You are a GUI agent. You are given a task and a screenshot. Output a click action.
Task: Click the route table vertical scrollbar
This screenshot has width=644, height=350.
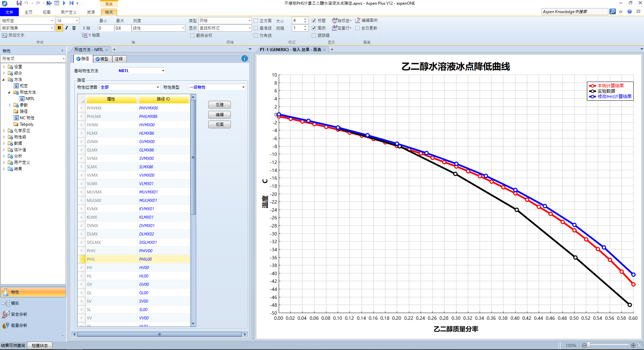point(193,211)
